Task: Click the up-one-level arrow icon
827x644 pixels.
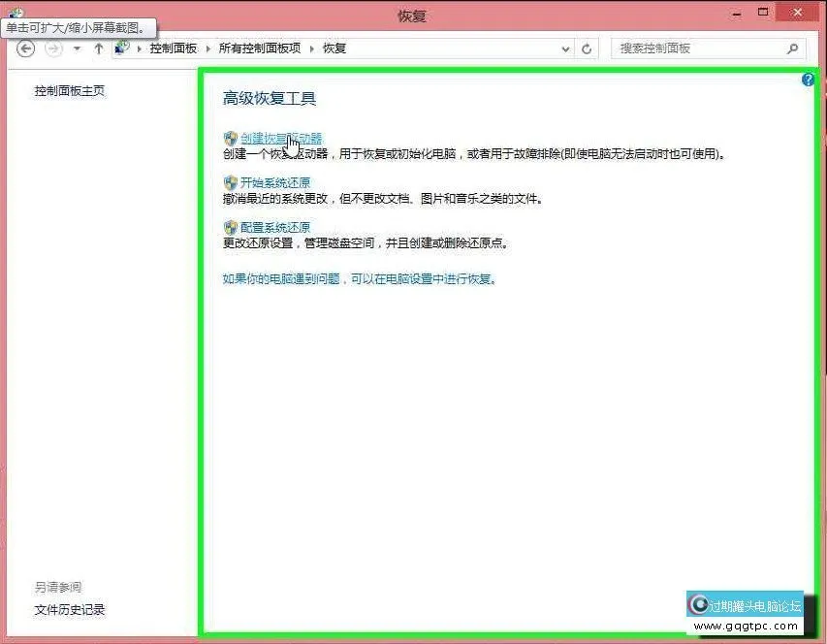Action: pos(100,48)
